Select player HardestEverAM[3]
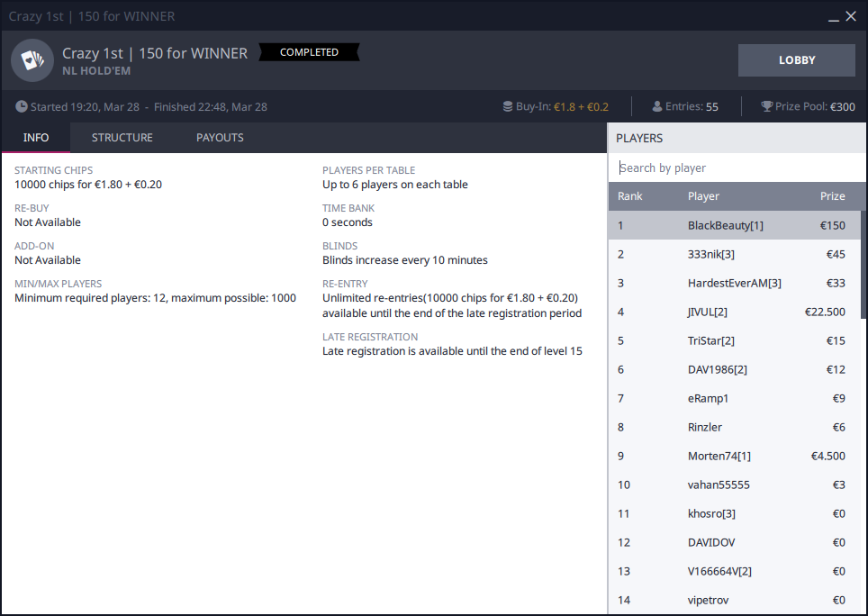The image size is (868, 616). (735, 283)
